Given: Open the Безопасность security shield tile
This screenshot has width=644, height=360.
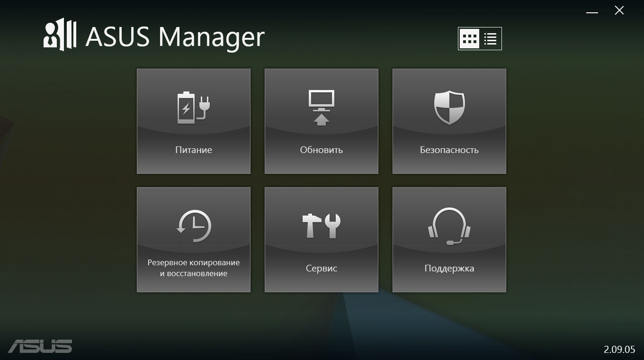Looking at the screenshot, I should (449, 121).
